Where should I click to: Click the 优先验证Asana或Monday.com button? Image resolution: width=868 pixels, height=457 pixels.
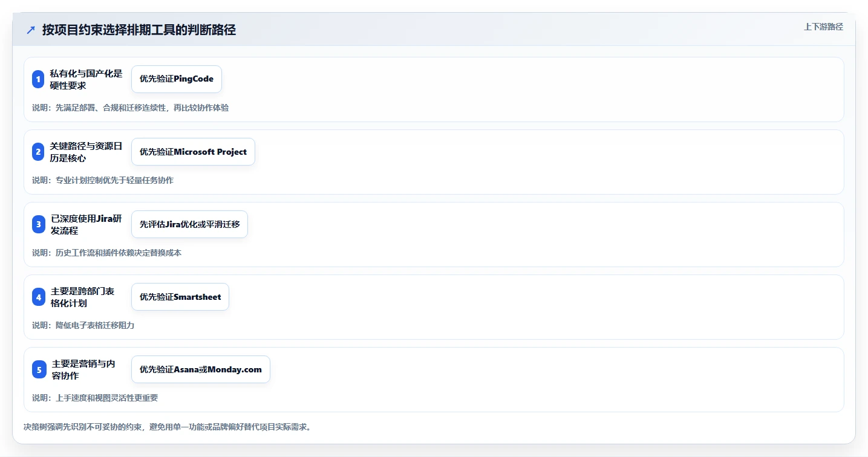(201, 369)
